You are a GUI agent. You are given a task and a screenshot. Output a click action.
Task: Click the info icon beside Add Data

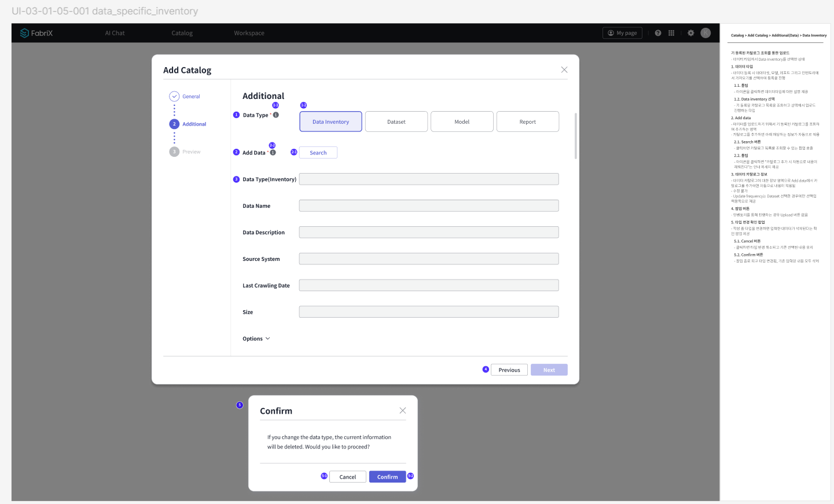[273, 153]
